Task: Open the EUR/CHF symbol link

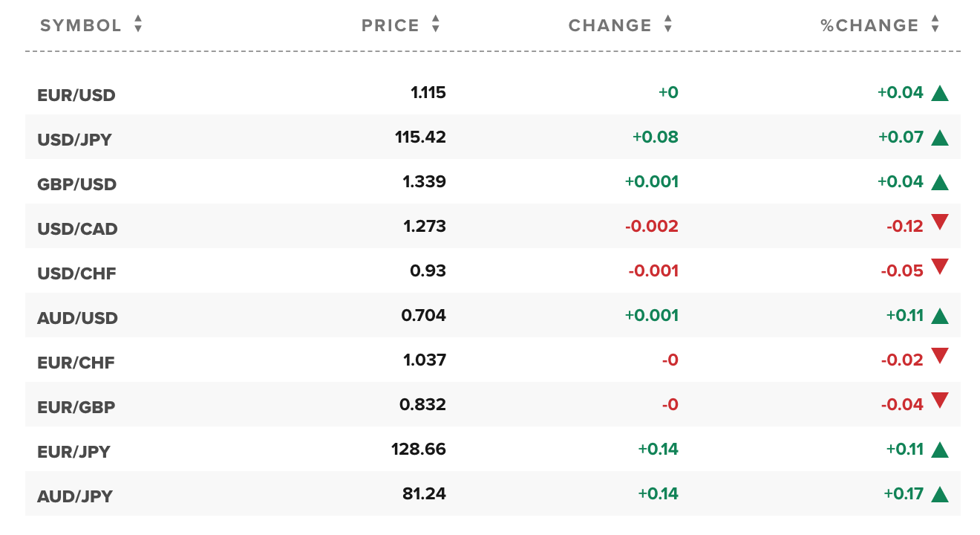Action: pos(76,363)
